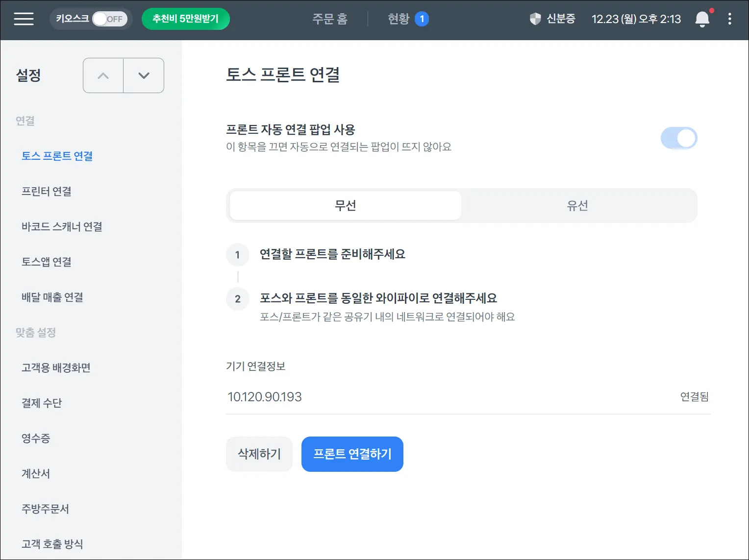
Task: Open 토스앱 연결 settings
Action: pyautogui.click(x=47, y=262)
